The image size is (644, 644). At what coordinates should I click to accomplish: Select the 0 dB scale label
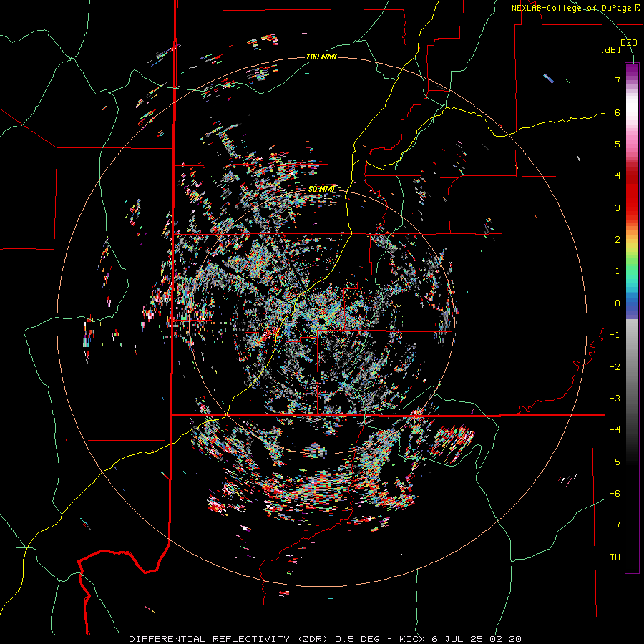[618, 303]
